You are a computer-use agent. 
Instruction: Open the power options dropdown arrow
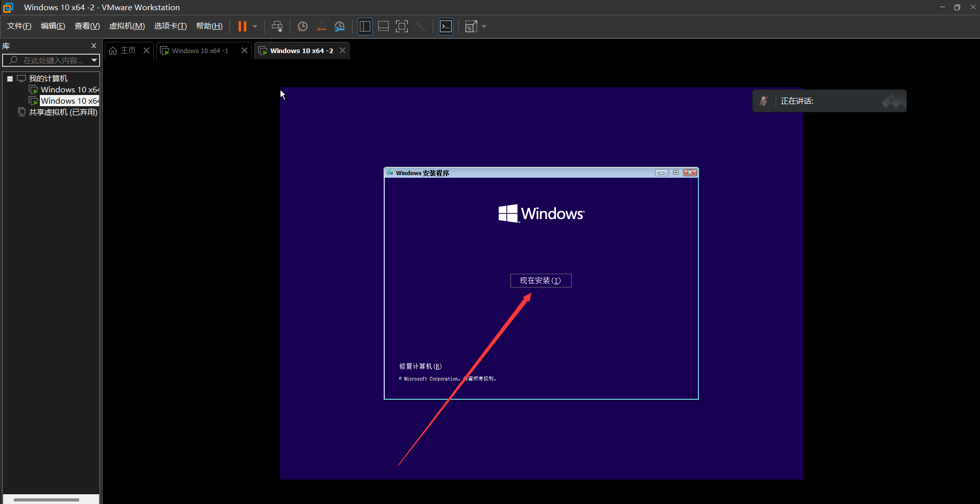click(x=254, y=27)
